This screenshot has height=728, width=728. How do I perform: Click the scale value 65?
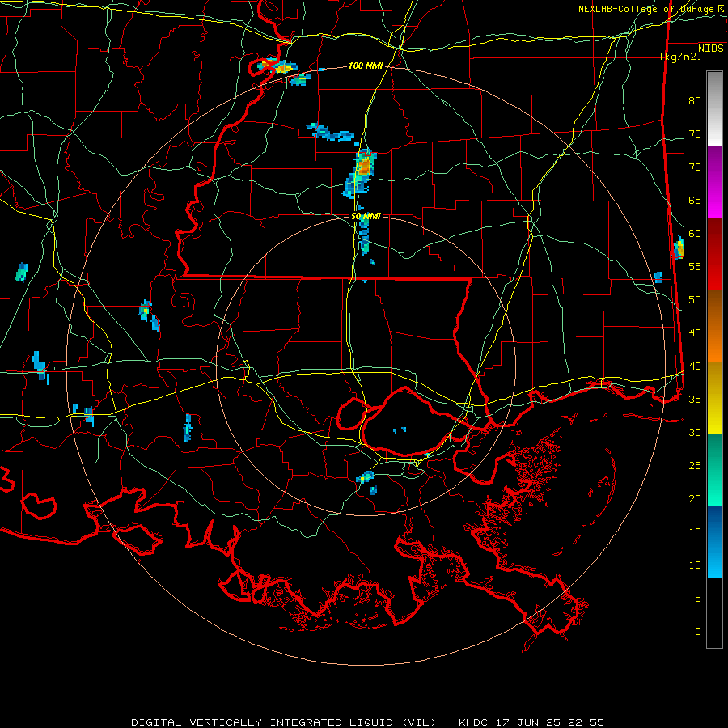click(x=695, y=201)
